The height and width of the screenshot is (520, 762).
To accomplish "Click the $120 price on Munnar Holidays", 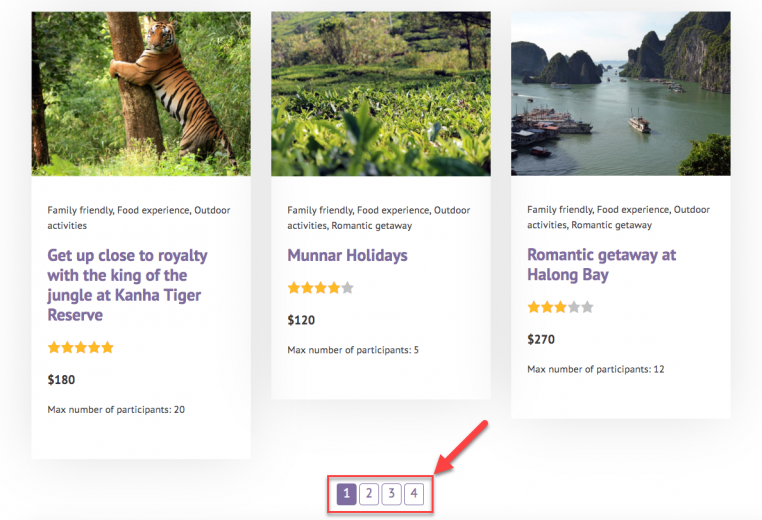I will coord(301,320).
